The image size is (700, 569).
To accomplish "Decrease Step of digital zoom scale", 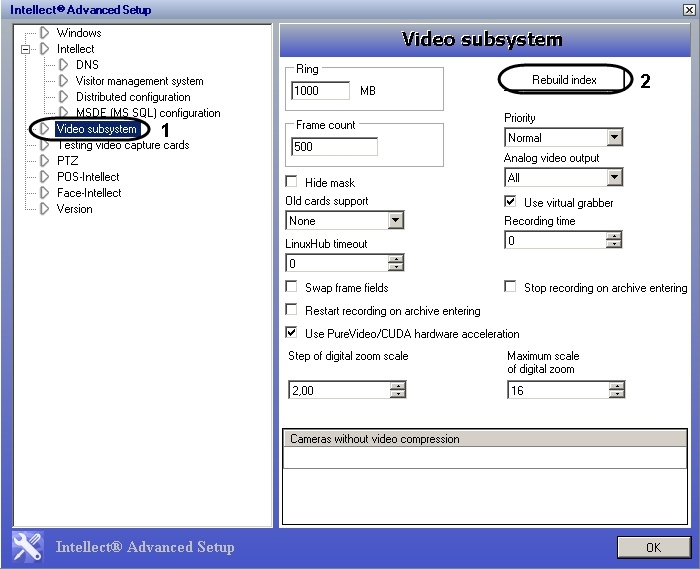I will pyautogui.click(x=397, y=394).
